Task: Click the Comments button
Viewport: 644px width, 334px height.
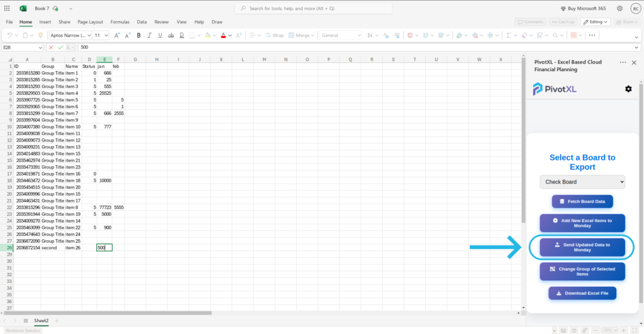Action: (530, 22)
